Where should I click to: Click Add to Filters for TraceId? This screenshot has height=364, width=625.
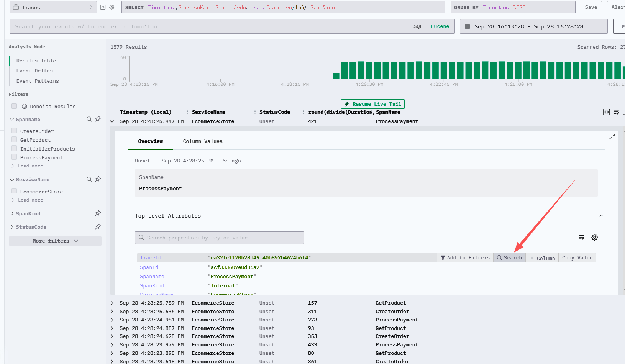[465, 258]
